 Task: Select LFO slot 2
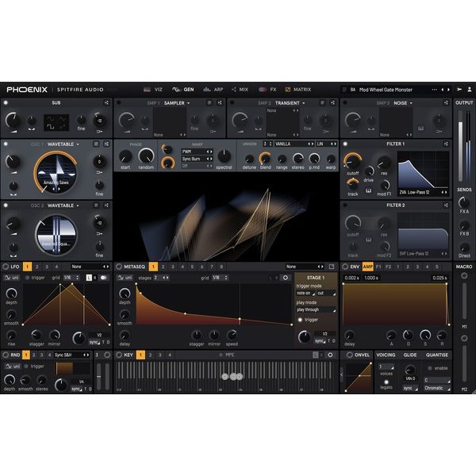point(36,267)
